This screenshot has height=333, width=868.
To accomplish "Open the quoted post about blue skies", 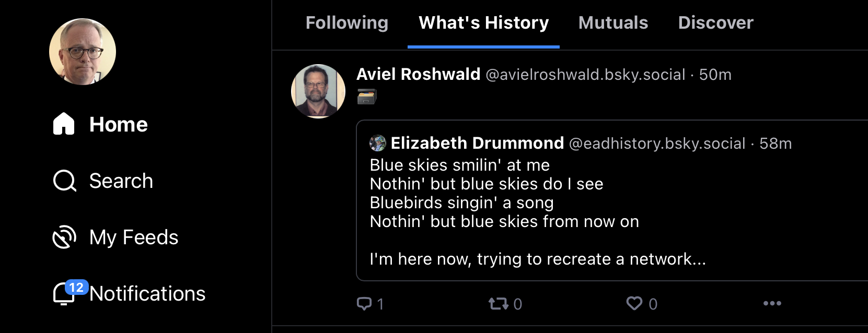I will [612, 200].
